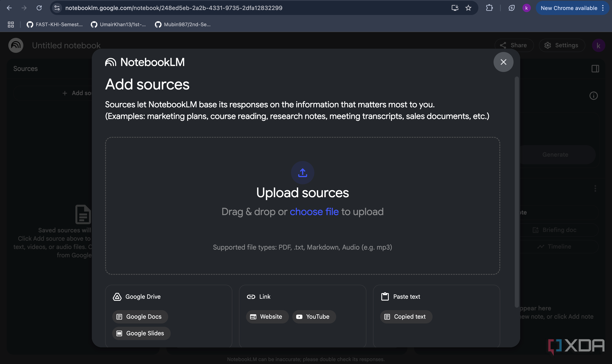Reload the page

[39, 8]
